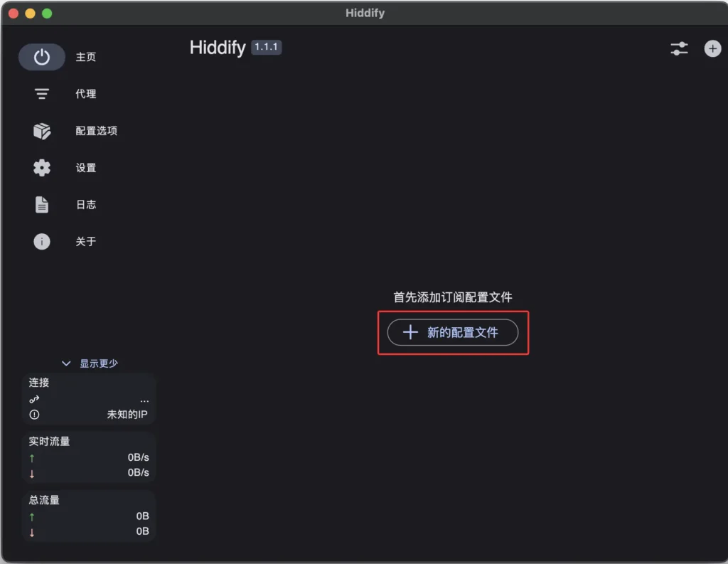The height and width of the screenshot is (564, 728).
Task: Click the 新的配置文件 button
Action: (453, 332)
